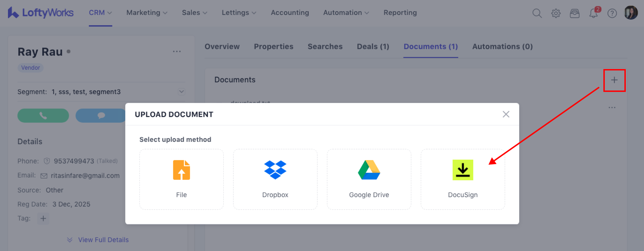The image size is (644, 251).
Task: Expand the Marketing menu dropdown
Action: (147, 13)
